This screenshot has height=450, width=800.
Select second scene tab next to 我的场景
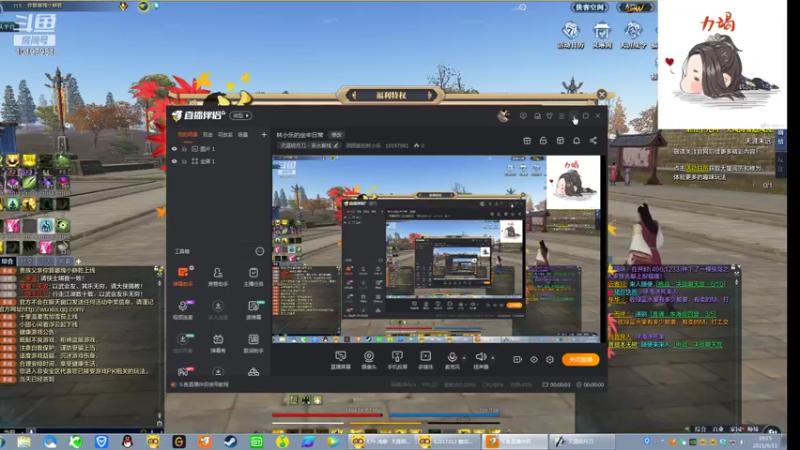207,135
